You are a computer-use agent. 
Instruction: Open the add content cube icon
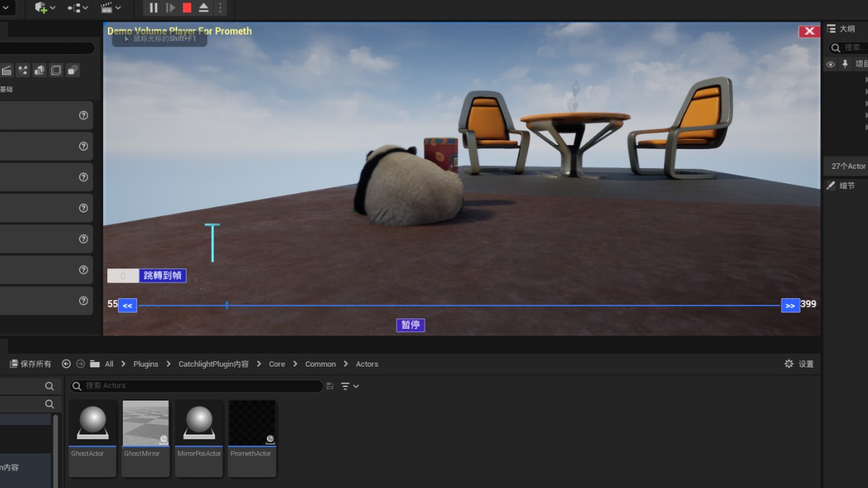41,8
